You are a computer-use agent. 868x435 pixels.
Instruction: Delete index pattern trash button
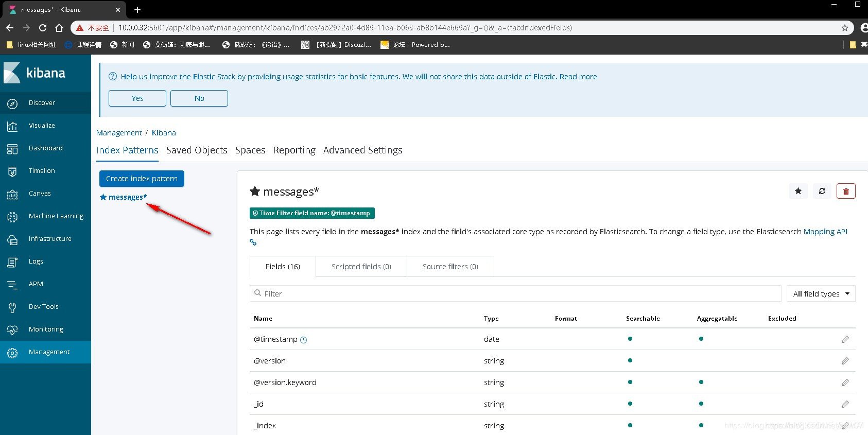tap(846, 191)
